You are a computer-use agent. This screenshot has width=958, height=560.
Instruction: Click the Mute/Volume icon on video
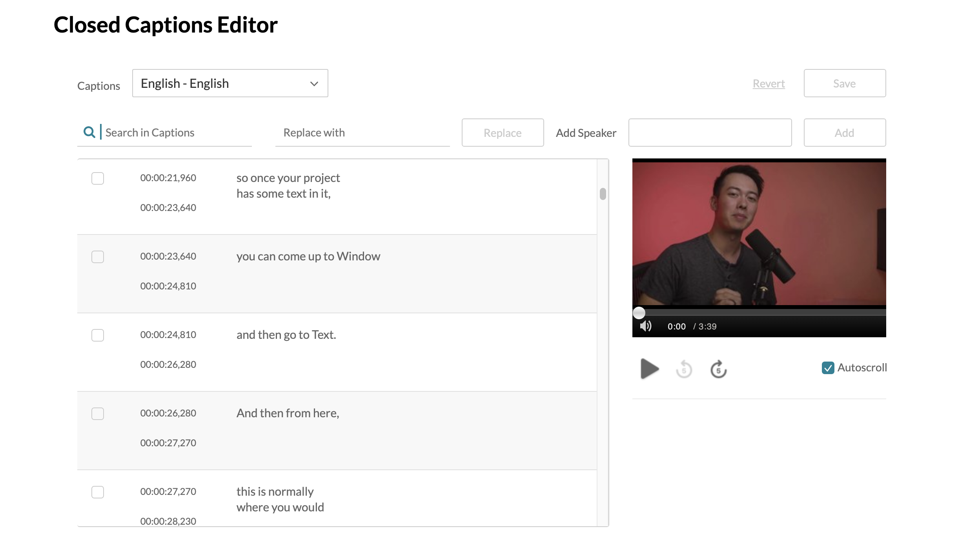[646, 326]
